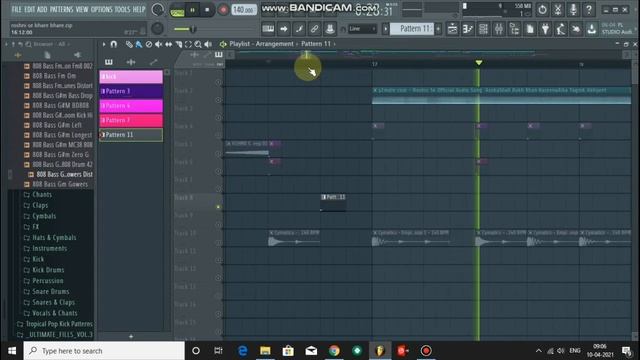Viewport: 640px width, 360px height.
Task: Expand Tropical Pop Kick Patterns folder
Action: click(59, 324)
